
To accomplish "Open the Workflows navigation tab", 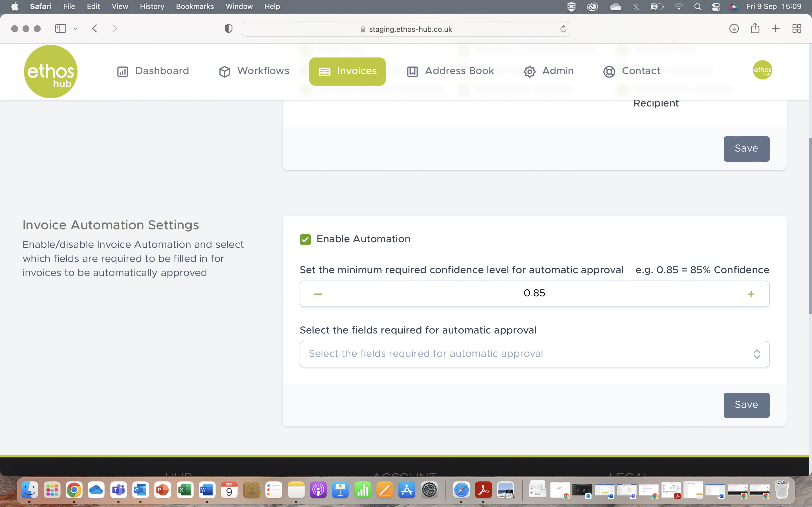I will tap(254, 71).
